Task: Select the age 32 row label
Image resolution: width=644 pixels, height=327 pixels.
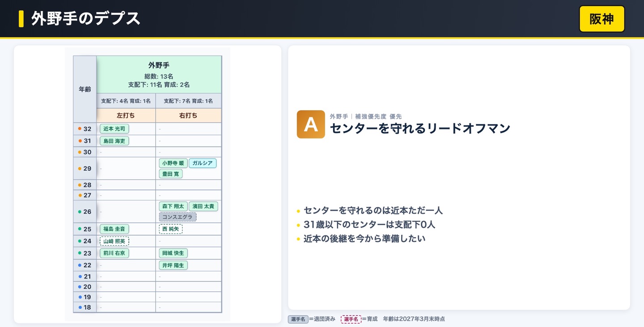Action: pyautogui.click(x=85, y=129)
